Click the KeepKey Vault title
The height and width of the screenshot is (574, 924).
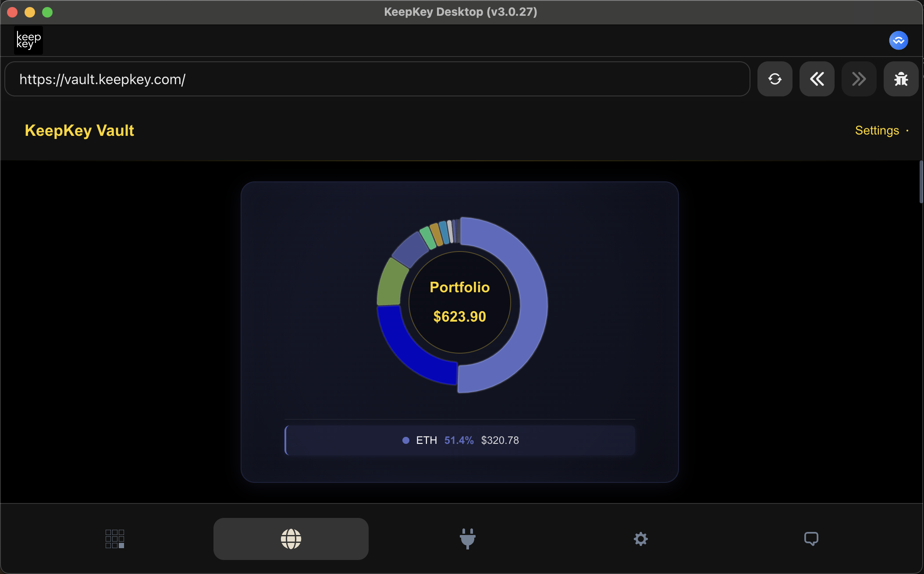coord(79,131)
